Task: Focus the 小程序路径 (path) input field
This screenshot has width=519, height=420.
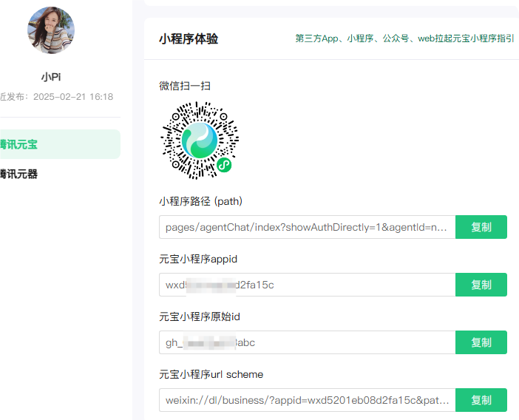Action: (307, 227)
